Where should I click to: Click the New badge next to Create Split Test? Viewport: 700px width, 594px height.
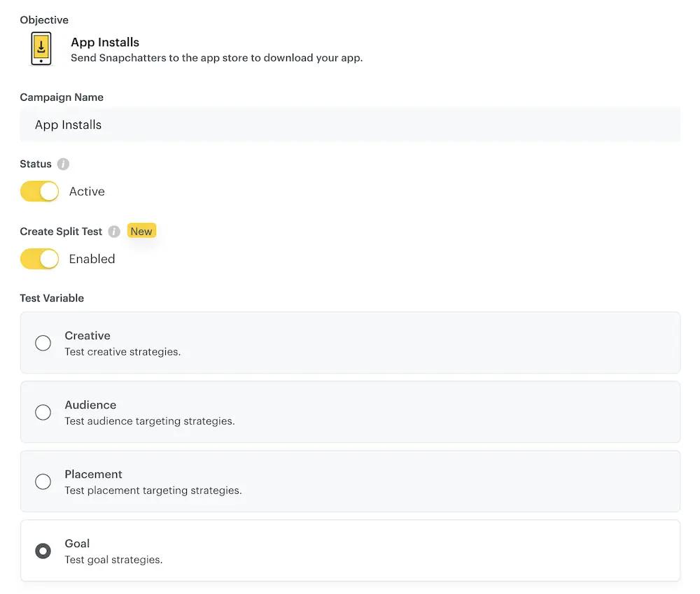[x=141, y=231]
